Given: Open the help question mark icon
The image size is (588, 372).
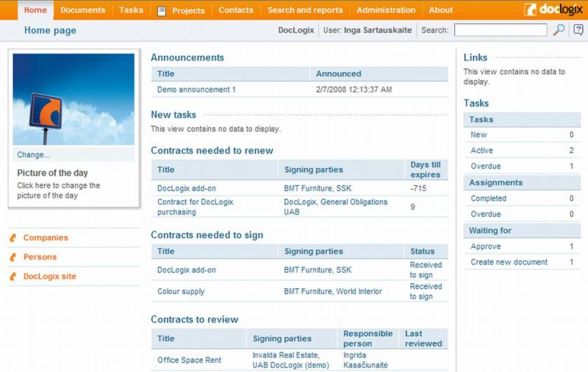Looking at the screenshot, I should tap(578, 29).
